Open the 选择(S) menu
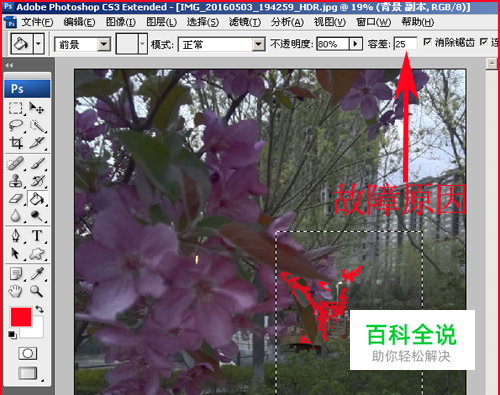This screenshot has height=395, width=500. (x=203, y=22)
